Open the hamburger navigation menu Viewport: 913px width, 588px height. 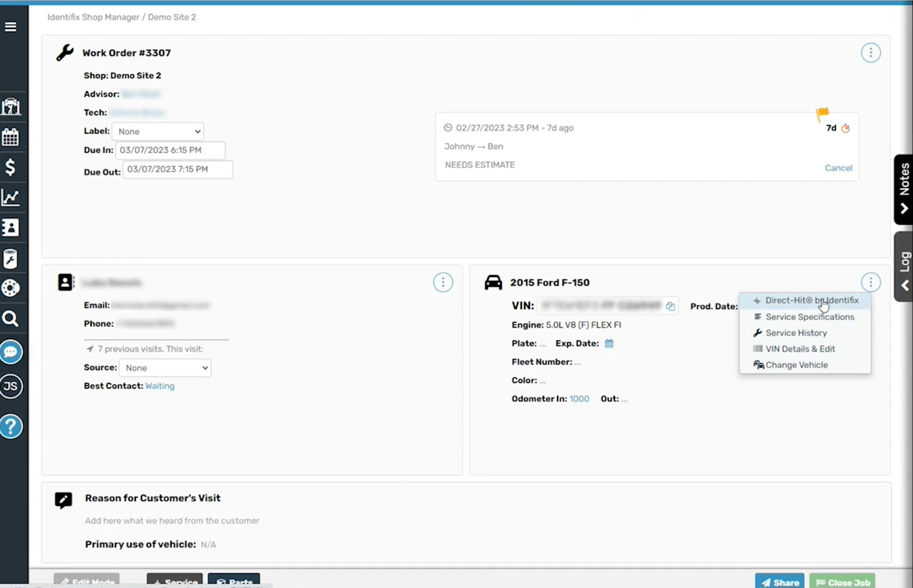click(x=10, y=26)
